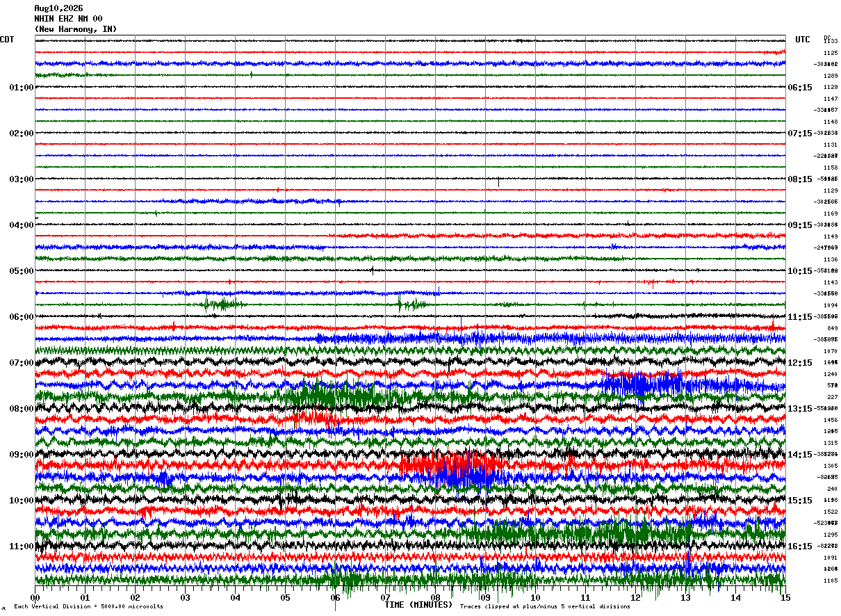Click the DC offset value "1131"
841x616 pixels.
pos(831,145)
